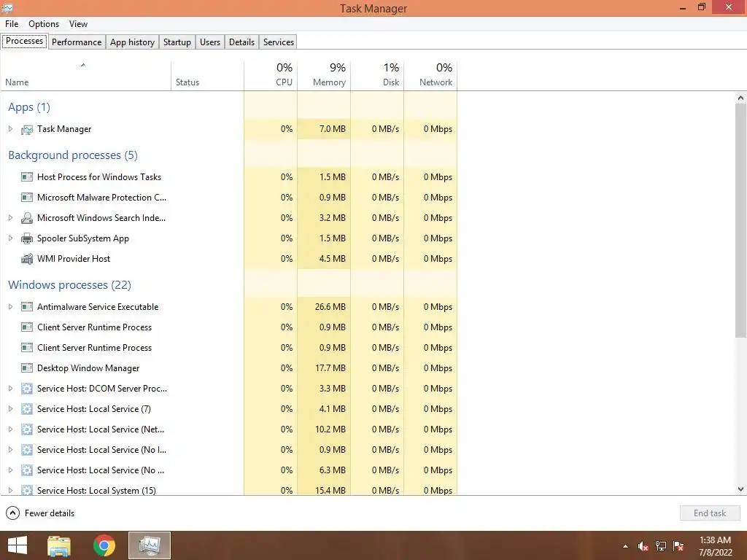Click the Task Manager taskbar button
Screen dimensions: 747x560
150,545
